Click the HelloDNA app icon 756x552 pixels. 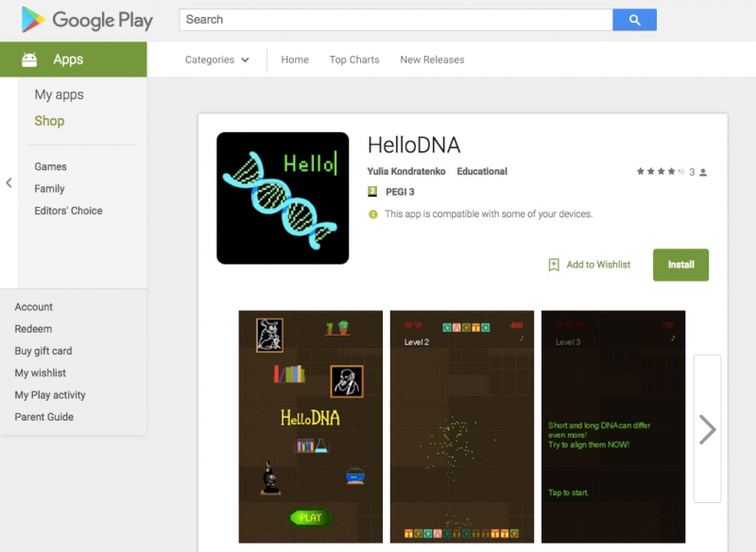click(283, 198)
